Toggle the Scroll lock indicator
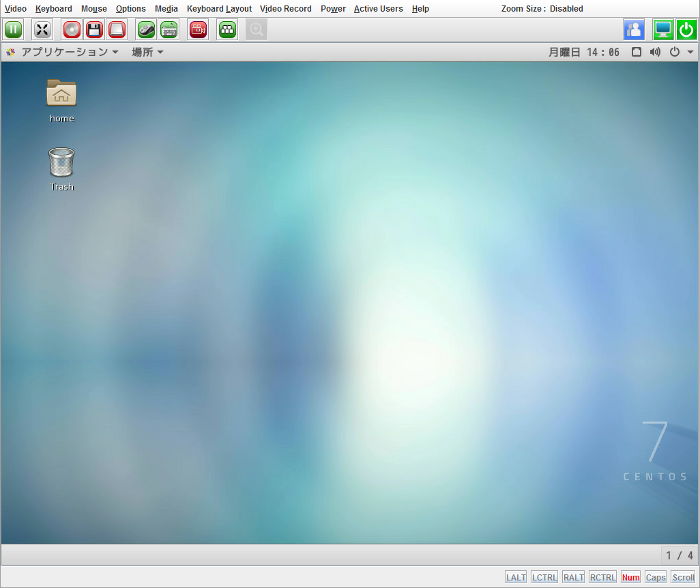 [x=684, y=577]
